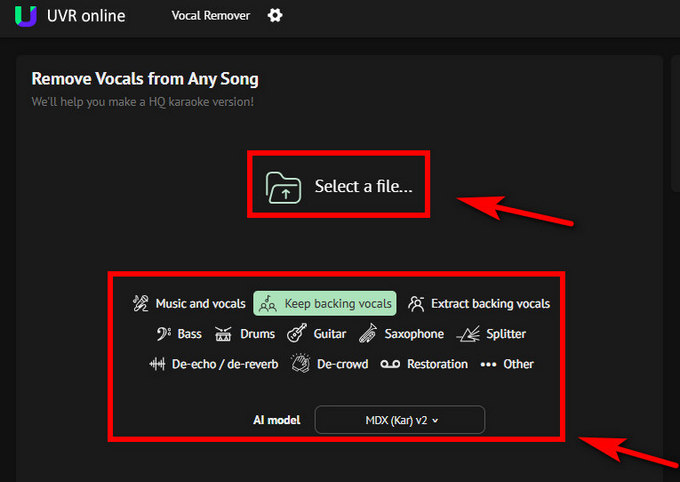Click the AI model label
The width and height of the screenshot is (680, 482).
(x=277, y=420)
